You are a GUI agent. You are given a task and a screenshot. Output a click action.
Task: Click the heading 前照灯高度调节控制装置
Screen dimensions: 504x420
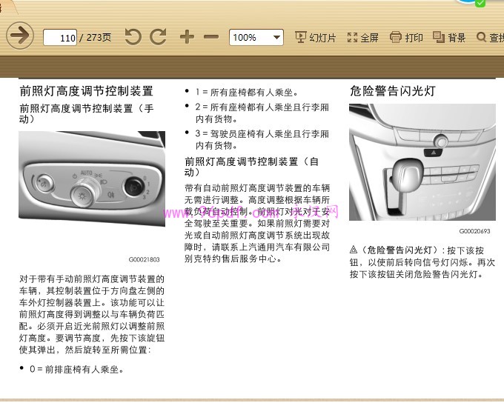(86, 91)
